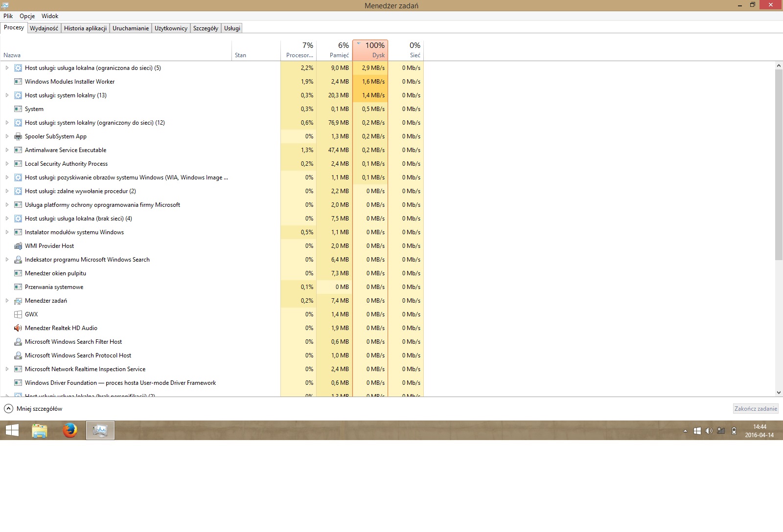Sort by the Sieć column header

coord(406,50)
